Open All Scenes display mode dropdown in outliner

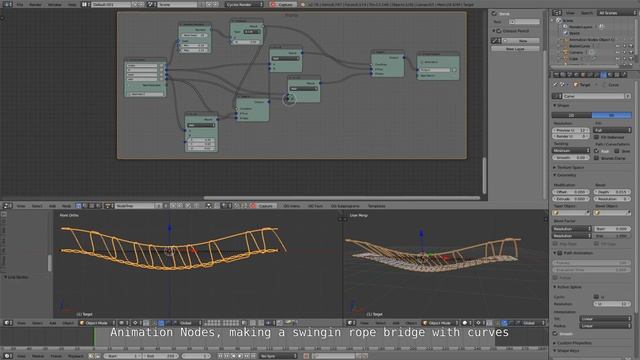coord(617,13)
